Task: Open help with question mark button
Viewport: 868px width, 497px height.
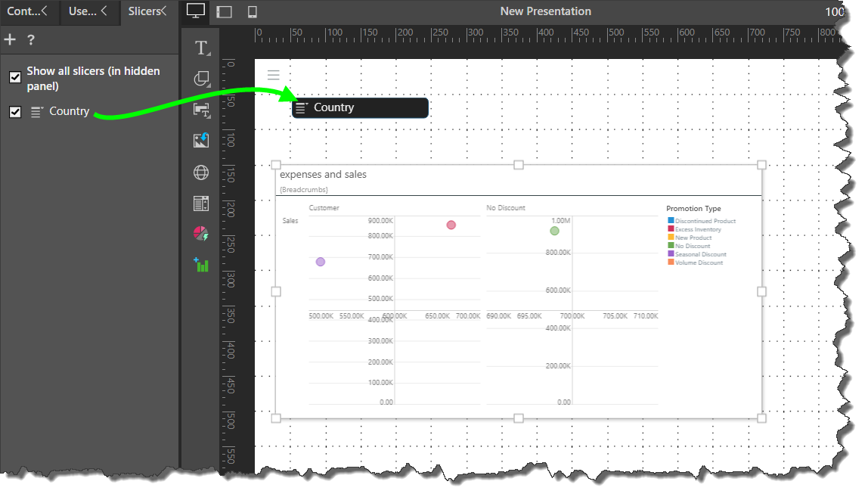Action: (31, 40)
